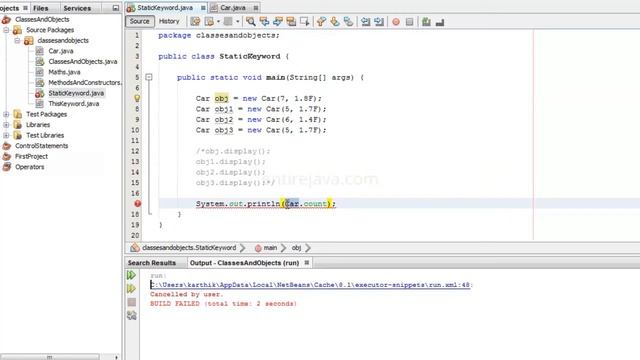Stop the running build grey square
This screenshot has height=360, width=640.
[x=131, y=302]
